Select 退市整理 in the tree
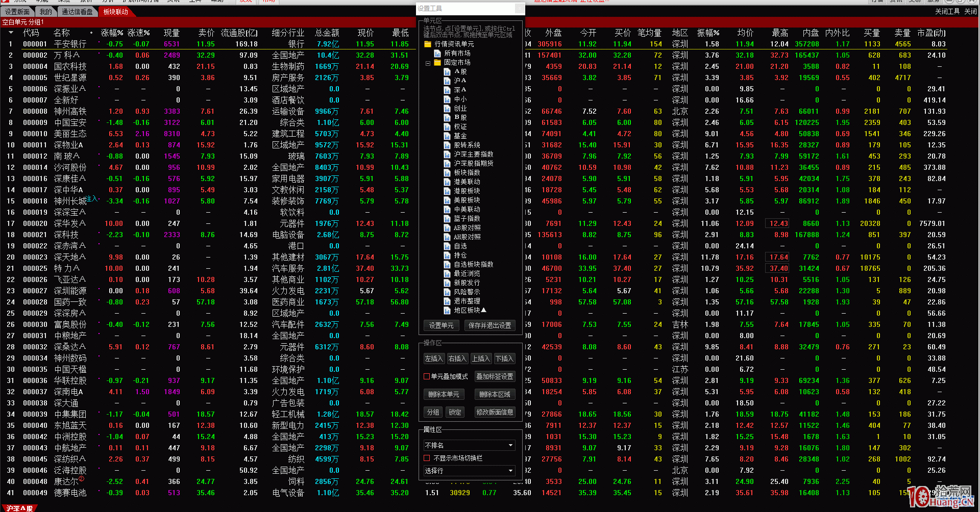The image size is (980, 512). coord(467,301)
